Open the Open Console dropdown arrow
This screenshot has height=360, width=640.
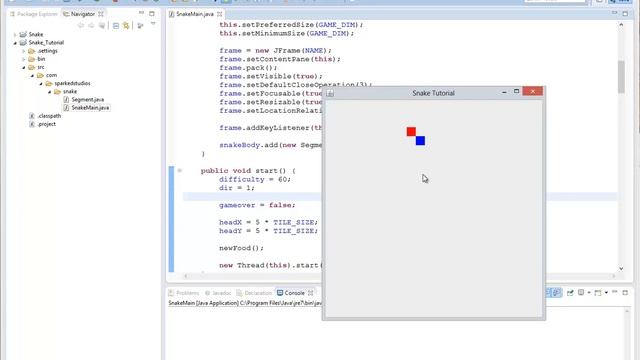606,293
